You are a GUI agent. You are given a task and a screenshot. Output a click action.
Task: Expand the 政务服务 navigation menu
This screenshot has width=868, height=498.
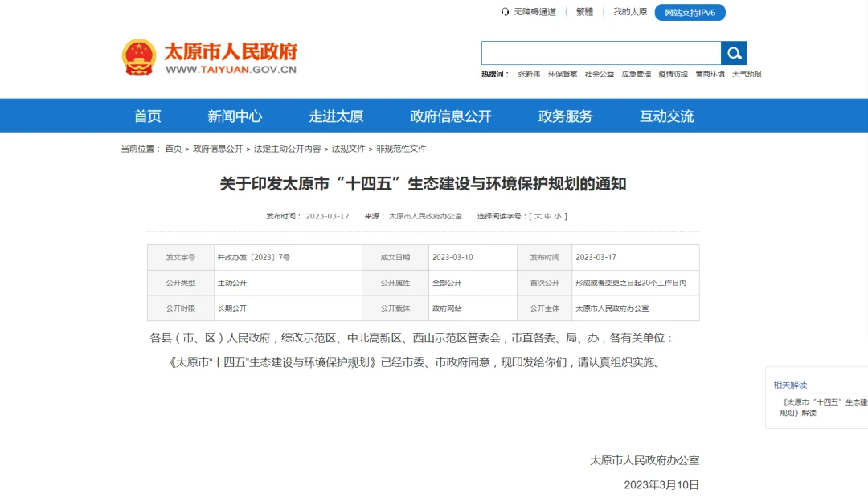click(x=565, y=116)
